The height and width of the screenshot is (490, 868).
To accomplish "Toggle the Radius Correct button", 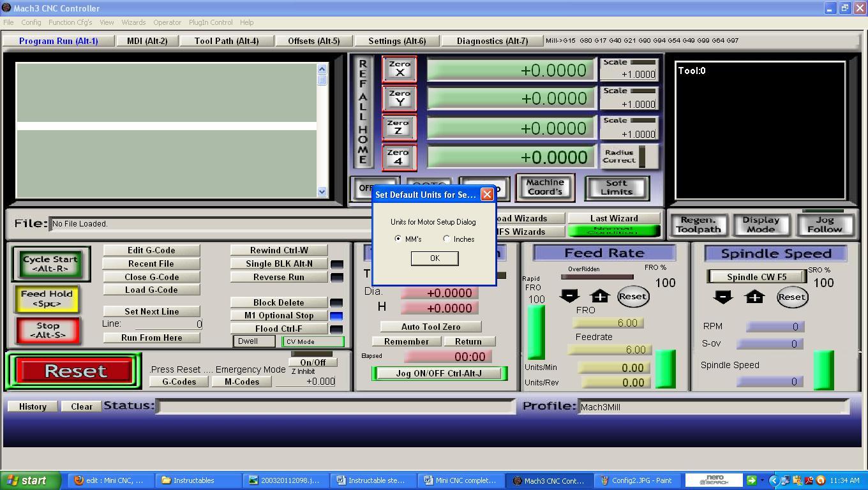I will point(629,156).
